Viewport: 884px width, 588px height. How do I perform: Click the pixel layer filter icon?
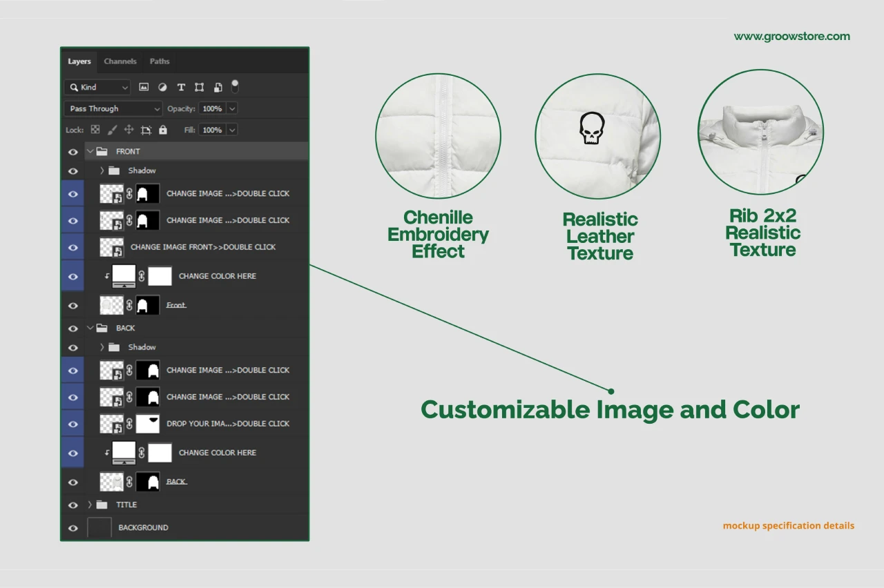point(144,88)
